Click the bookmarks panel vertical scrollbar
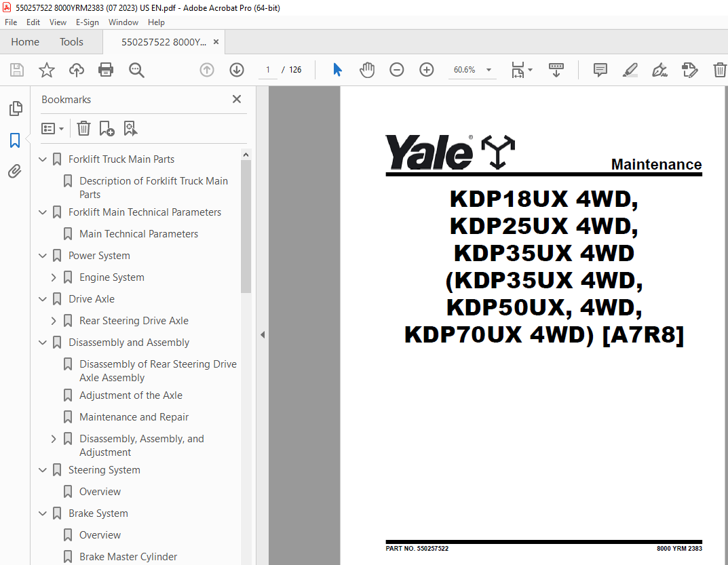Image resolution: width=728 pixels, height=565 pixels. (x=246, y=227)
